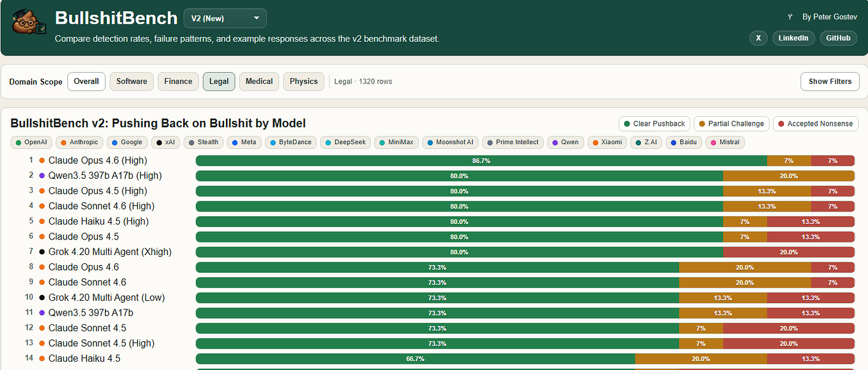Click the Claude Sonnet 4.5 (High) model name
This screenshot has height=370, width=868.
pyautogui.click(x=101, y=343)
